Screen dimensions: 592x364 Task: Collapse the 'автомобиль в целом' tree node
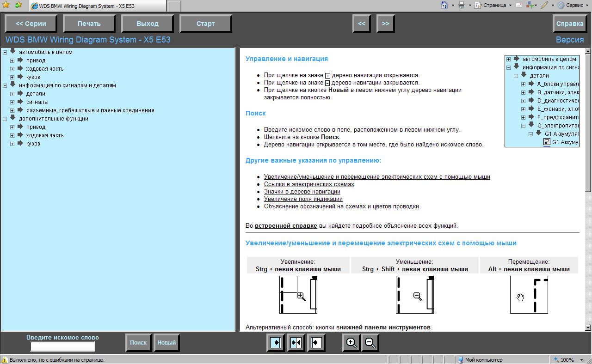[x=5, y=52]
